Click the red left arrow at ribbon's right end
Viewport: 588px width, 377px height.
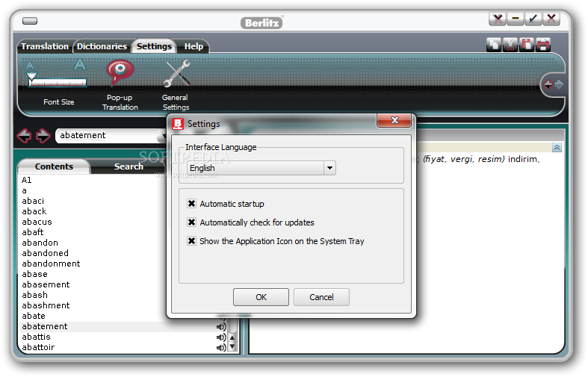point(548,84)
